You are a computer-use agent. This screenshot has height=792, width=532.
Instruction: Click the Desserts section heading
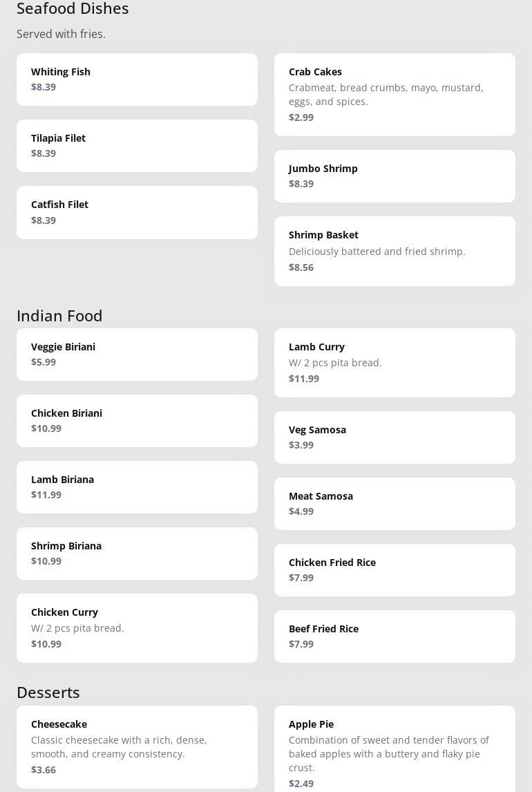tap(48, 692)
